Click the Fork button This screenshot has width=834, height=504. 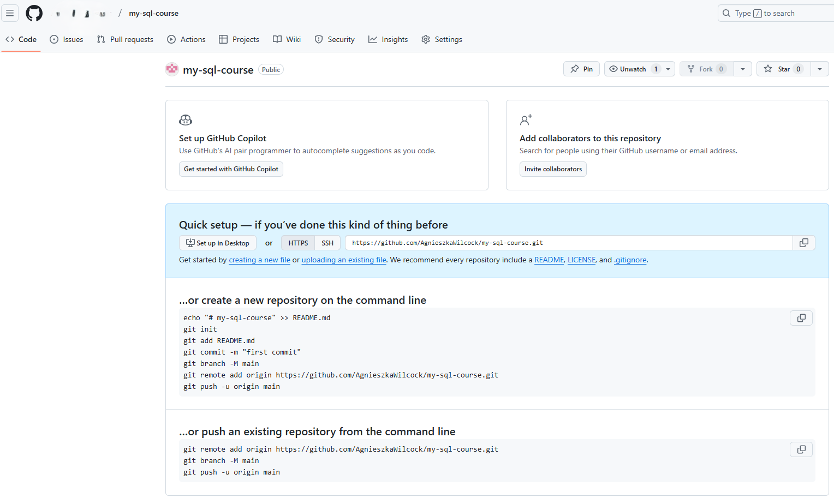[x=707, y=69]
